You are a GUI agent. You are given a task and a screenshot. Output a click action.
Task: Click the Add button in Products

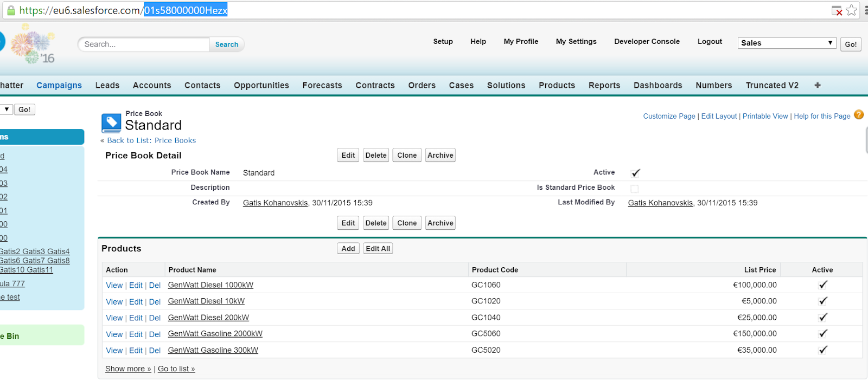[348, 248]
